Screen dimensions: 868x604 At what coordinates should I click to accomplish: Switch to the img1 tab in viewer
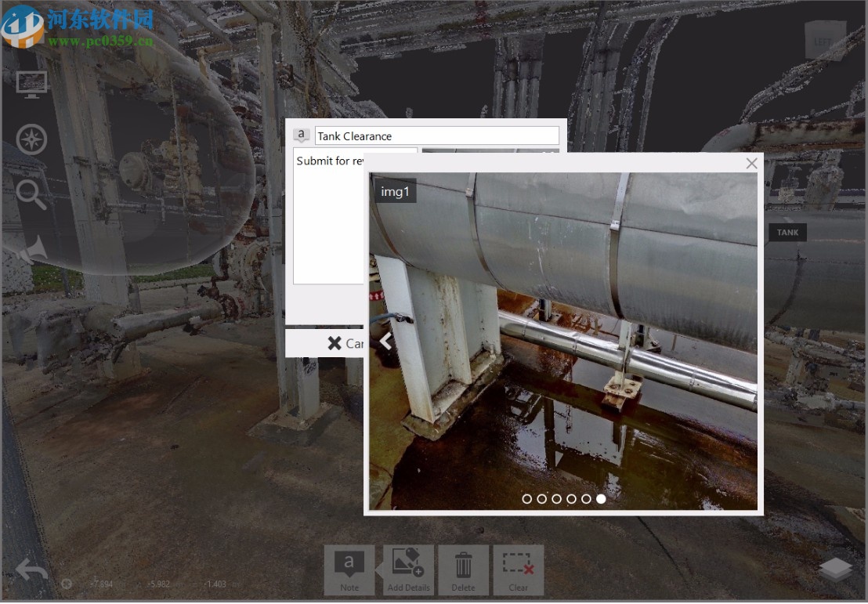(396, 190)
